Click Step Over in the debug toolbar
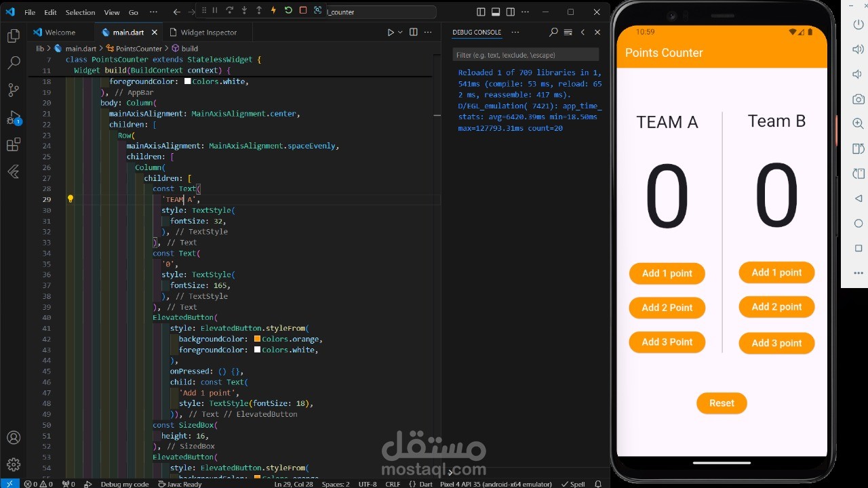868x488 pixels. click(229, 10)
